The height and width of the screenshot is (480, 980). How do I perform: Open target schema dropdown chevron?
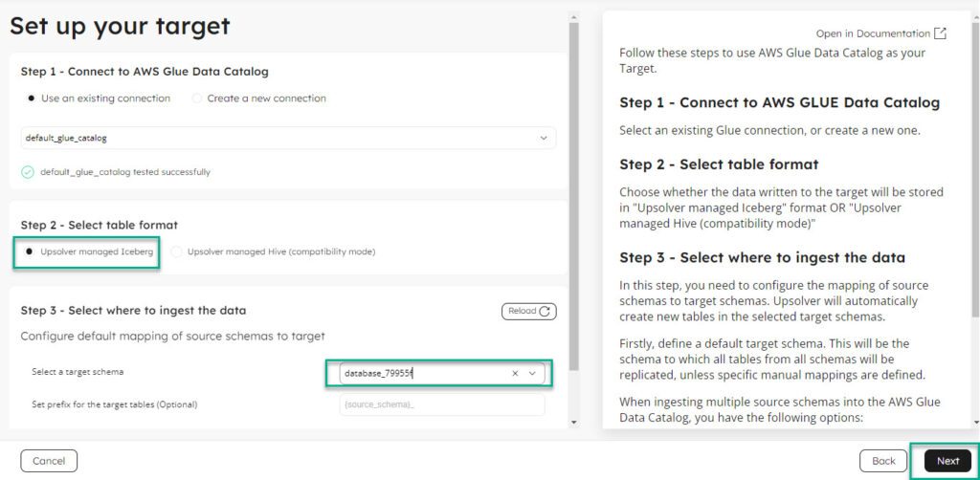pyautogui.click(x=532, y=373)
